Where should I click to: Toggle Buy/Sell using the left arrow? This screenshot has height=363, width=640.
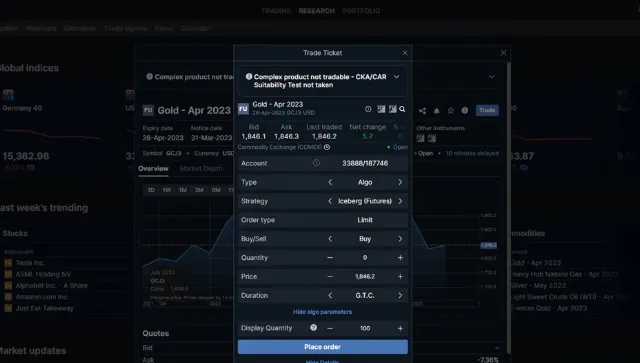coord(330,239)
